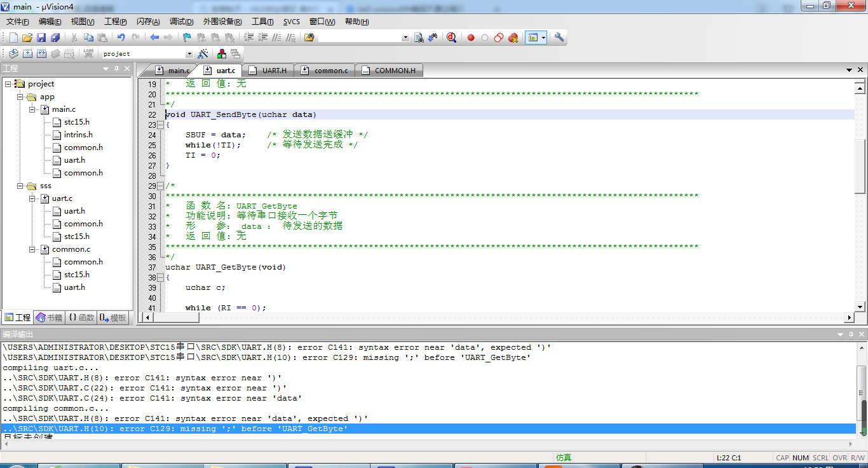Show the 函数 functions panel tab
The image size is (868, 468).
tap(81, 318)
